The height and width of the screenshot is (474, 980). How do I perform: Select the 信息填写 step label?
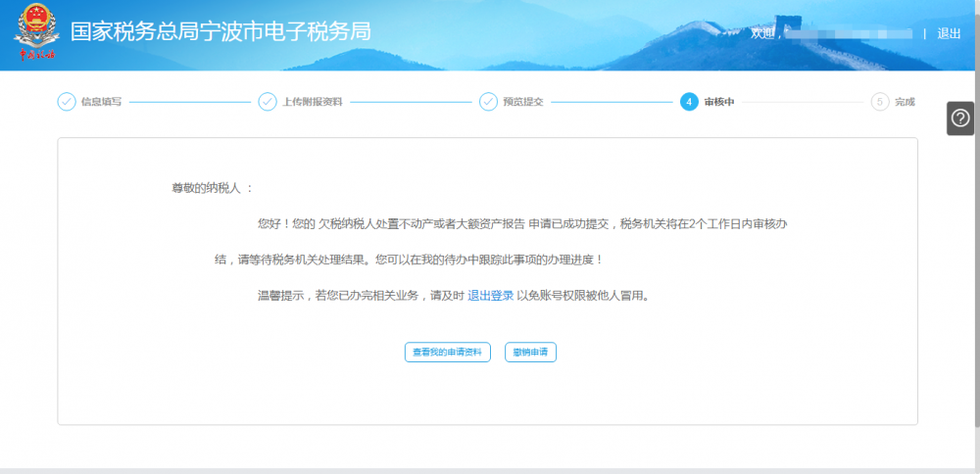point(101,102)
